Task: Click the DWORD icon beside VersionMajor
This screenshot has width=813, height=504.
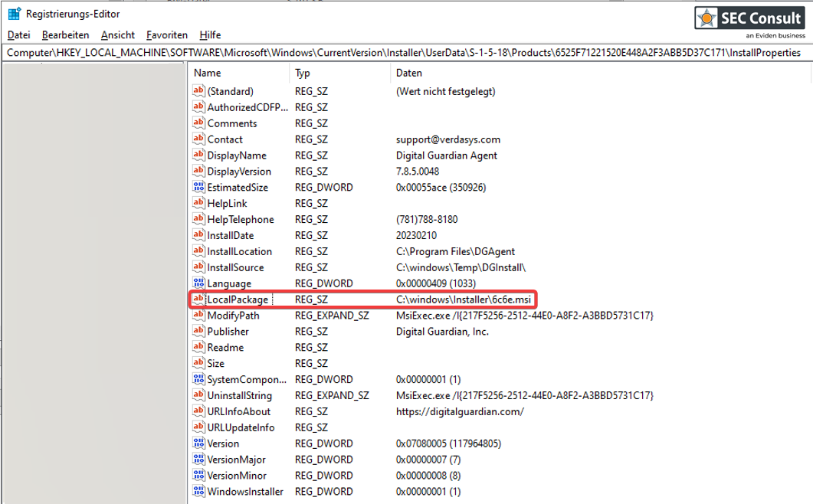Action: [199, 460]
